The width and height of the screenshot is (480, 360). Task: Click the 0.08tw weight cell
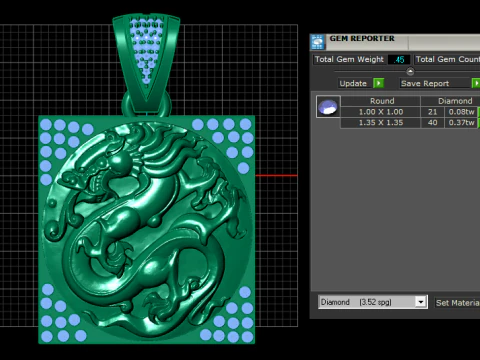click(461, 112)
